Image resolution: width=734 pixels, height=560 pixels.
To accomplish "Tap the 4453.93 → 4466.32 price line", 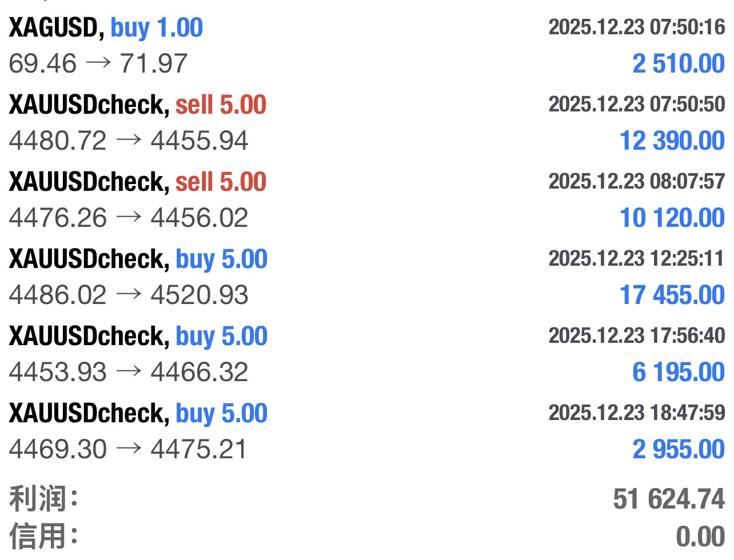I will 128,372.
